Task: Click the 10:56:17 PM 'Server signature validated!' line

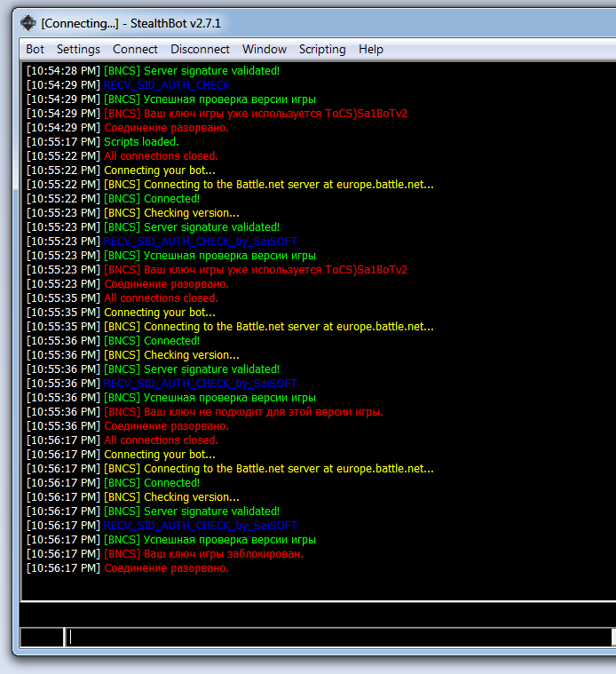Action: pos(153,511)
